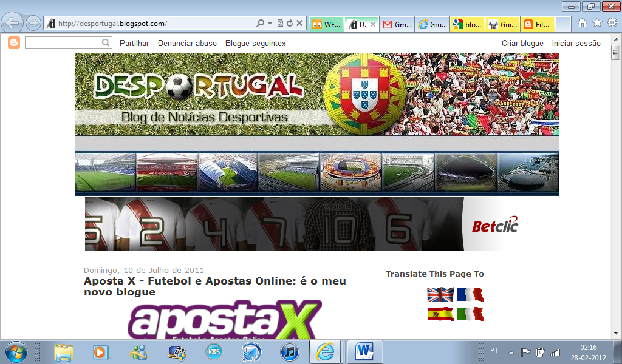Click the post date Domingo, 10 de Julho de 2011
This screenshot has width=622, height=364.
pyautogui.click(x=143, y=270)
